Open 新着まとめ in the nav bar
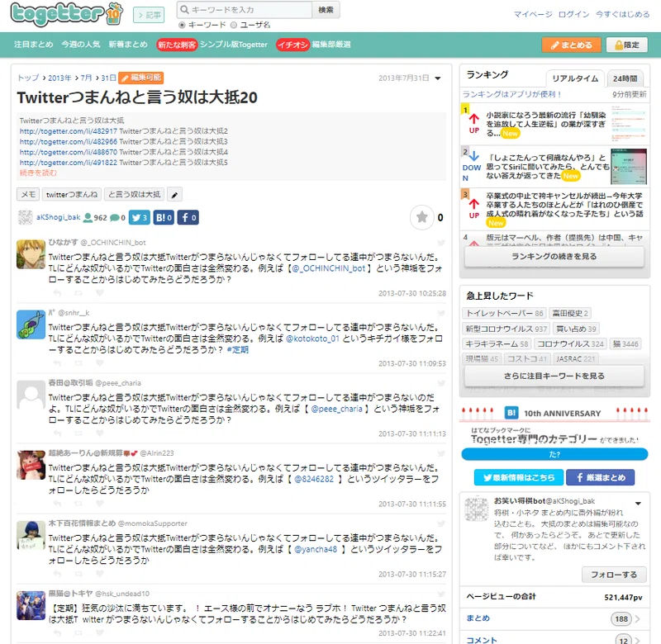The image size is (661, 644). (x=128, y=45)
